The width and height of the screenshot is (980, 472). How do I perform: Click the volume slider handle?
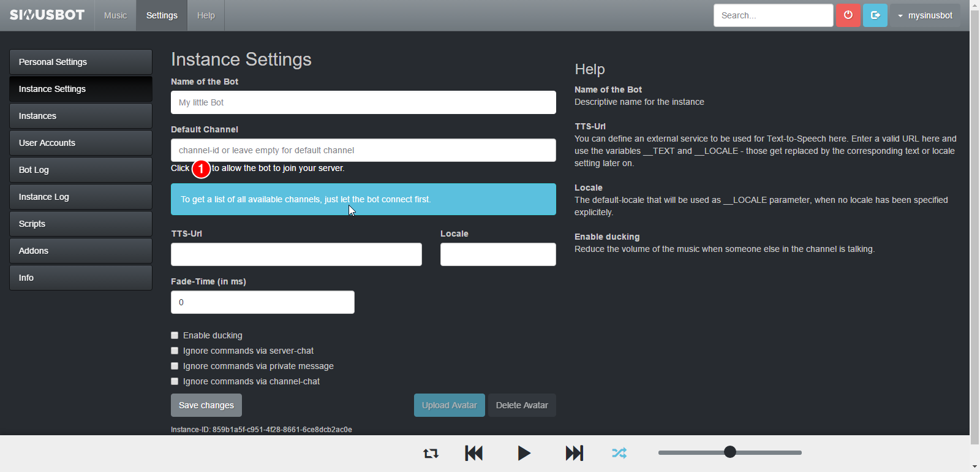[x=729, y=452]
